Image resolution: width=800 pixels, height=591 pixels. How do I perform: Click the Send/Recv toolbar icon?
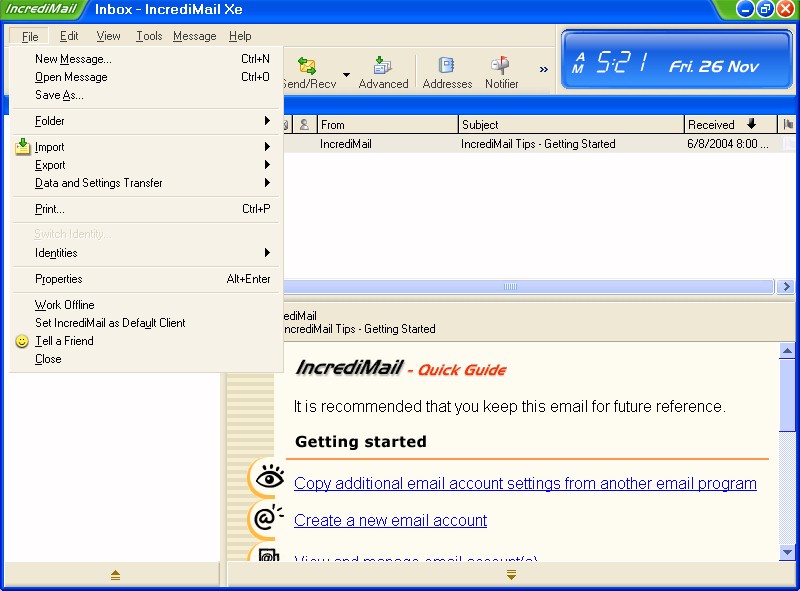coord(307,67)
